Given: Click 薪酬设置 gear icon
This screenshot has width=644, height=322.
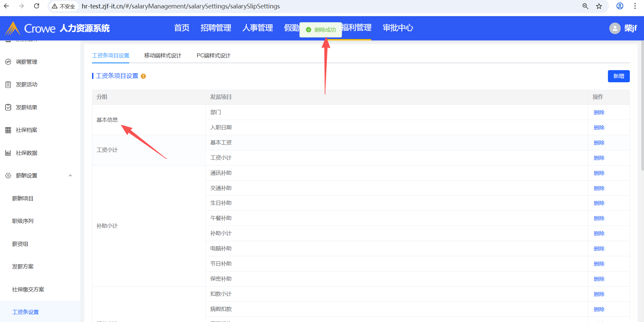Looking at the screenshot, I should (x=8, y=176).
